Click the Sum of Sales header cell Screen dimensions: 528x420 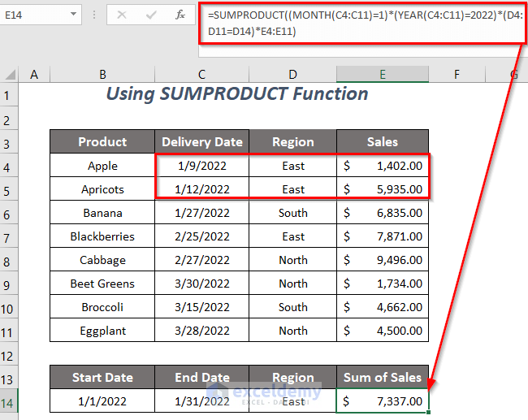tap(382, 378)
